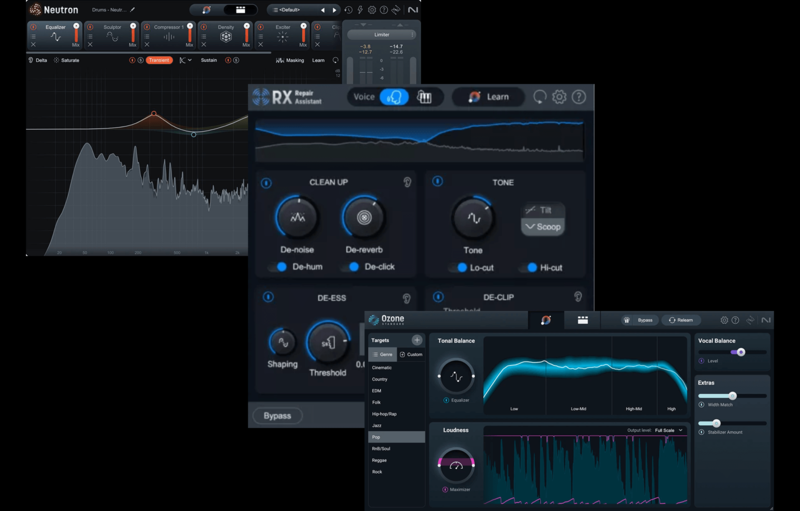This screenshot has height=511, width=800.
Task: Select Voice mode in RX Repair Assistant
Action: click(x=364, y=97)
